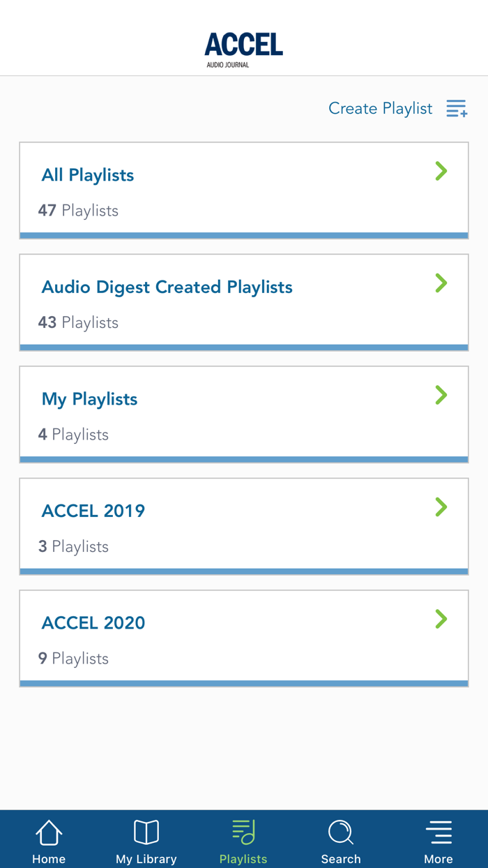
Task: Click the Create Playlist link
Action: click(380, 108)
